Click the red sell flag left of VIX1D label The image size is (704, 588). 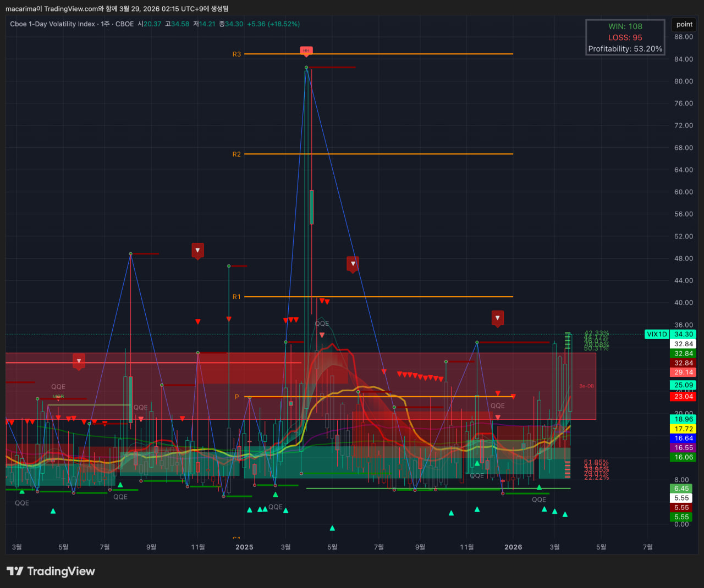coord(497,318)
